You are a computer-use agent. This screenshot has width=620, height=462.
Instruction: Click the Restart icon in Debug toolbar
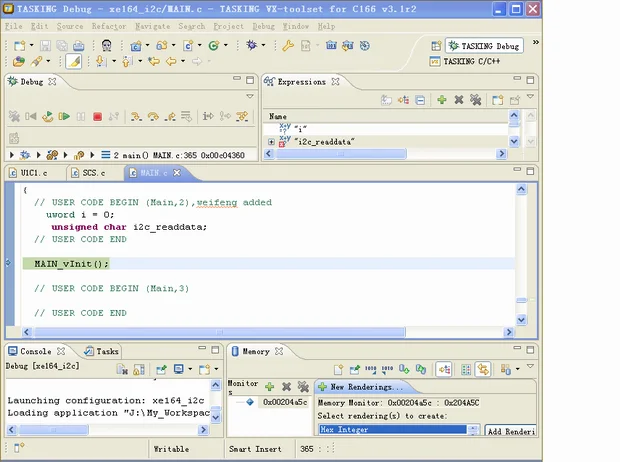click(47, 116)
